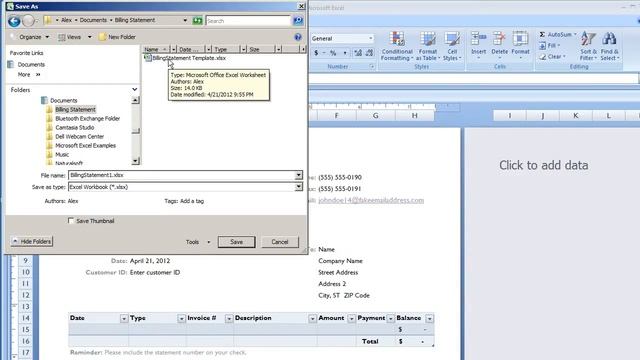
Task: Click AutoSum in Excel ribbon
Action: coord(558,34)
